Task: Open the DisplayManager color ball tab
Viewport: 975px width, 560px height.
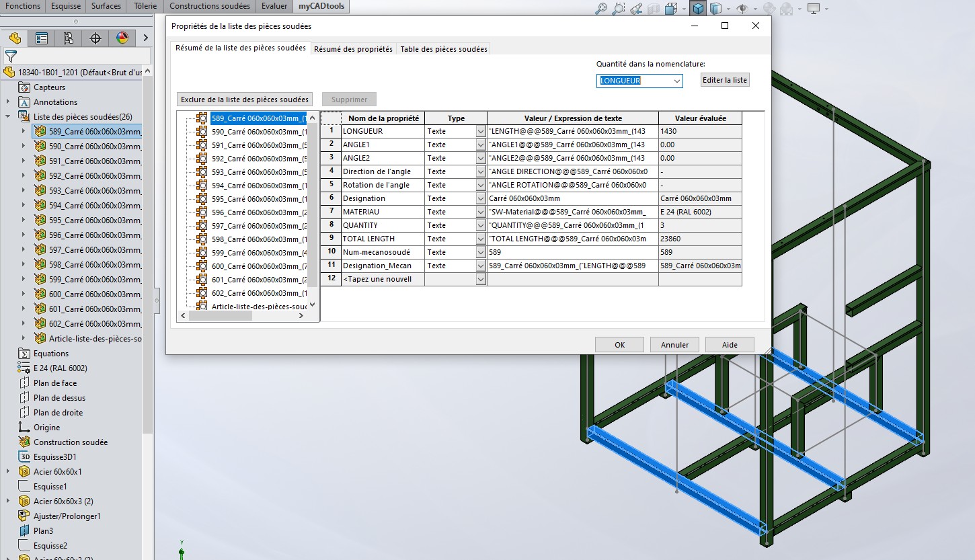Action: (122, 38)
